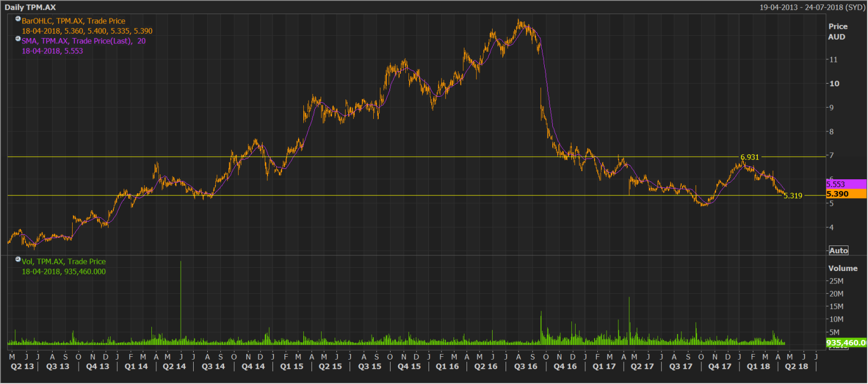Click the Q4 13 quarter label
The height and width of the screenshot is (384, 868).
point(98,367)
